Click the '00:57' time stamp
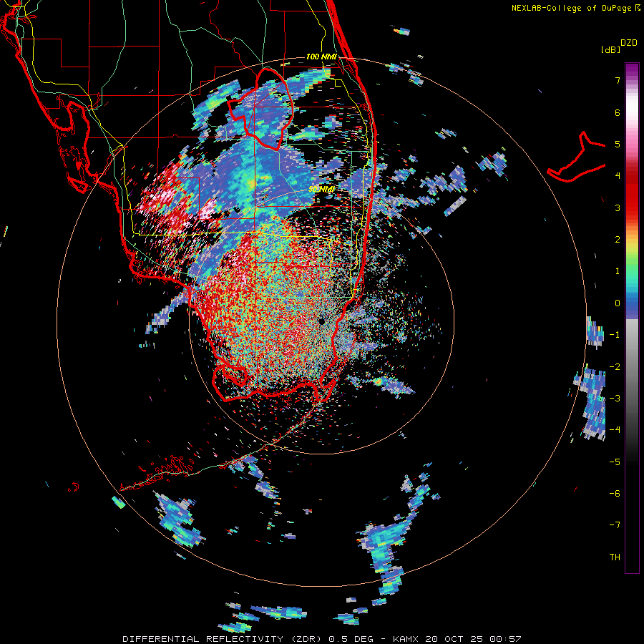Image resolution: width=644 pixels, height=644 pixels. 506,639
